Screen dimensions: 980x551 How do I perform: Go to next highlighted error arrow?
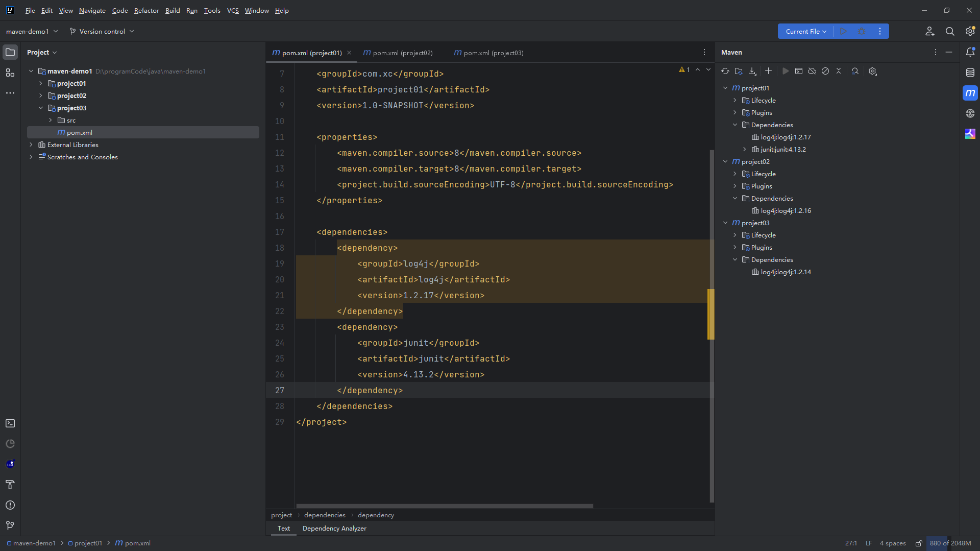(x=708, y=70)
